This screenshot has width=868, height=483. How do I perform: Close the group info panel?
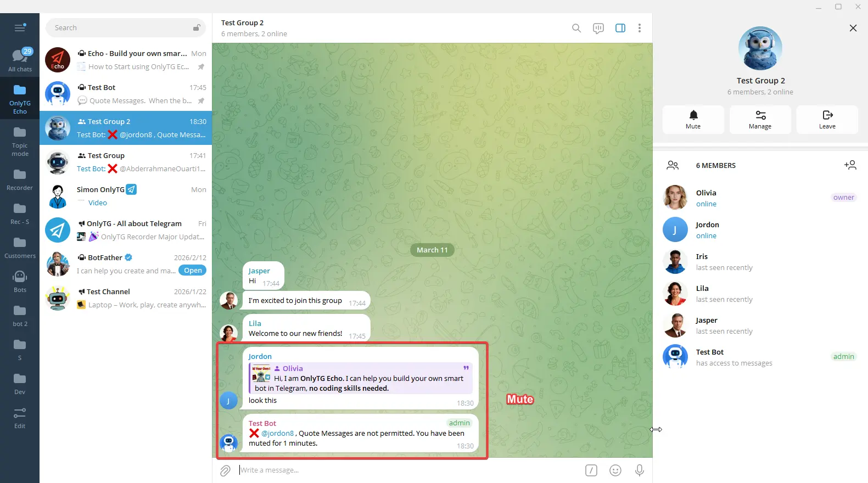853,28
